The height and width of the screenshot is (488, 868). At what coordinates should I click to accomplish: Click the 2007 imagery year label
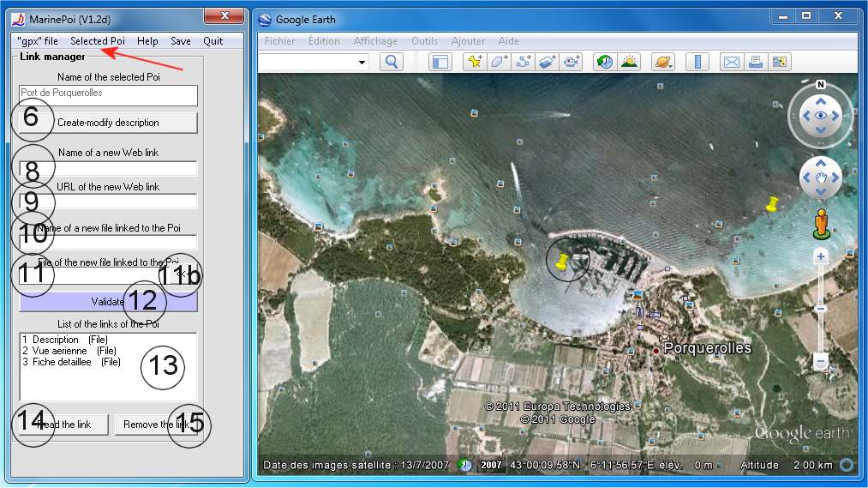point(490,465)
